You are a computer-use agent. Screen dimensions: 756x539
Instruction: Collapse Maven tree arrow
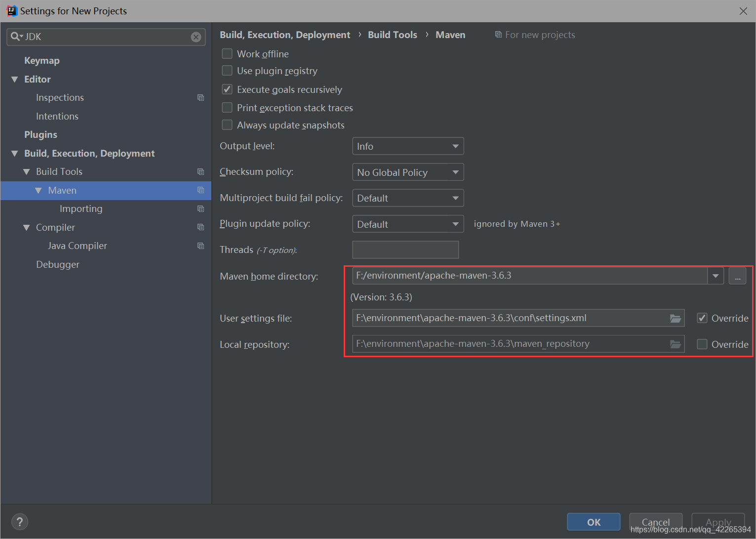(x=39, y=191)
